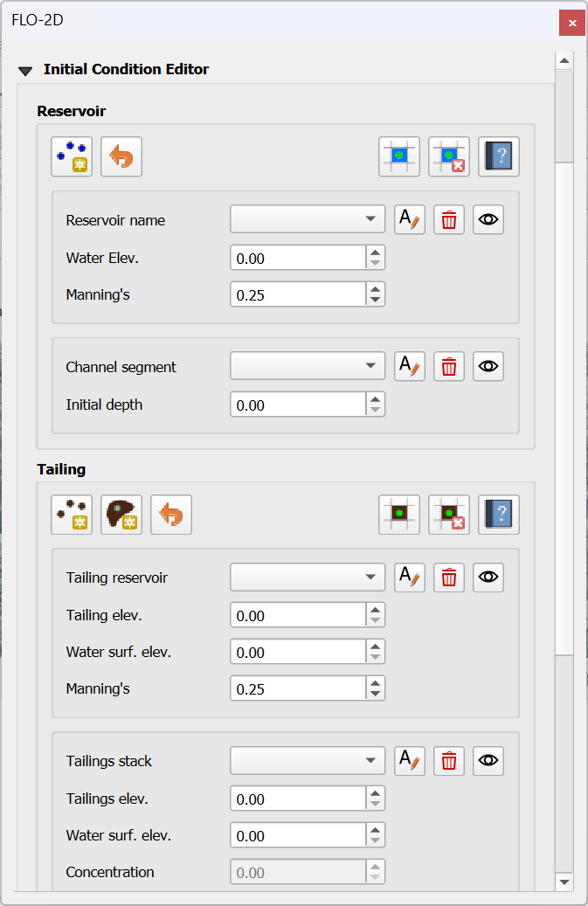Toggle visibility of the Reservoir name item
This screenshot has height=906, width=588.
488,219
